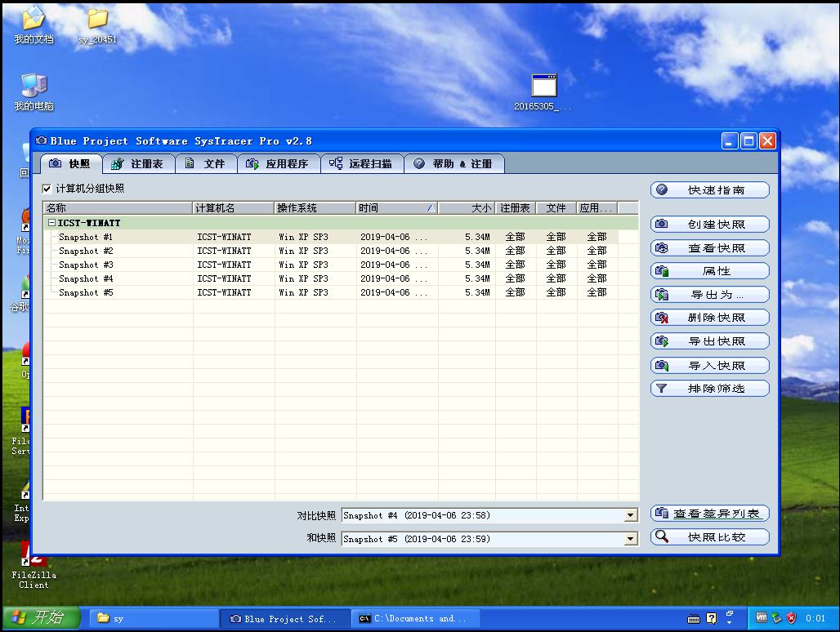Click the 删除快照 button
Screen dimensions: 840x632
710,318
